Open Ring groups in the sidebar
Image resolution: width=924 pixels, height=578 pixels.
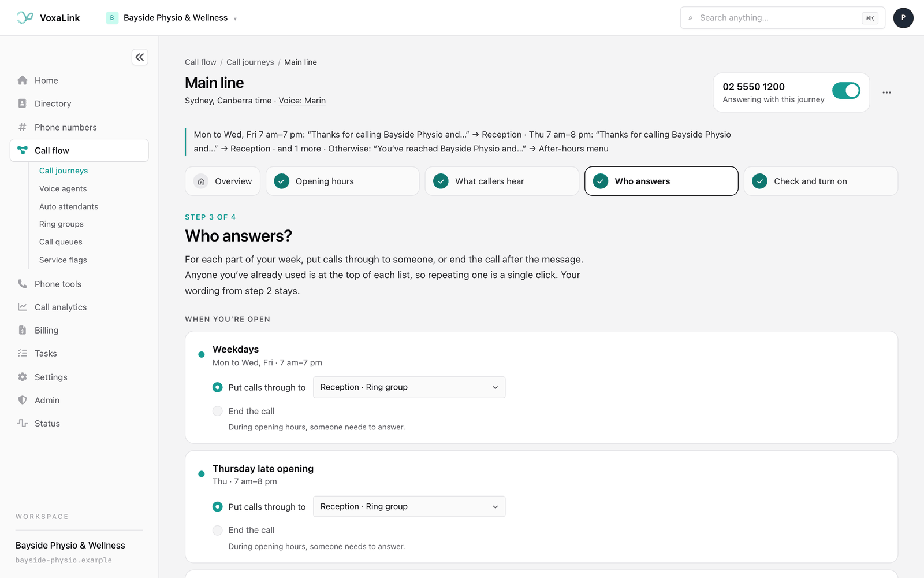(61, 224)
